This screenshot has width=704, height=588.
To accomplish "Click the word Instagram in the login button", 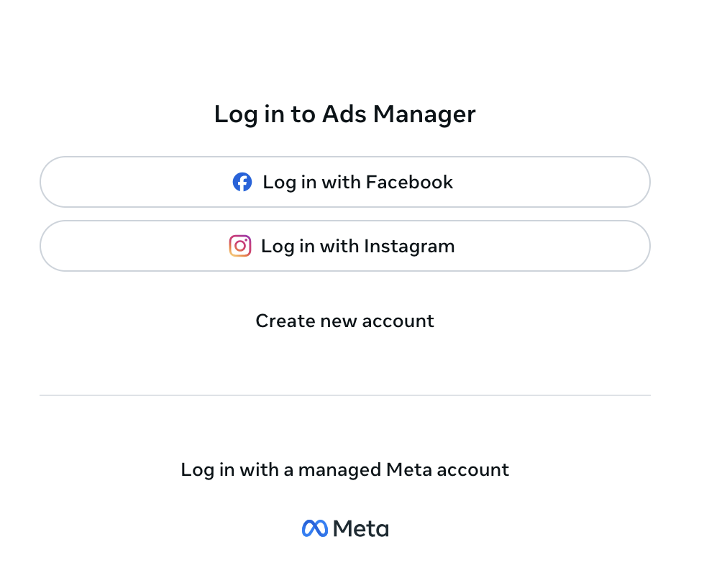I will click(409, 246).
